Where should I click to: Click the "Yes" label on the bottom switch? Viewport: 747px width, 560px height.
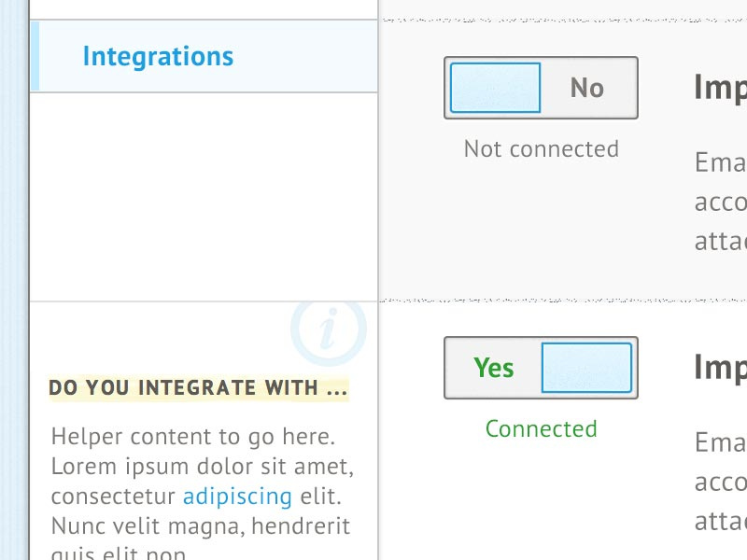click(493, 368)
